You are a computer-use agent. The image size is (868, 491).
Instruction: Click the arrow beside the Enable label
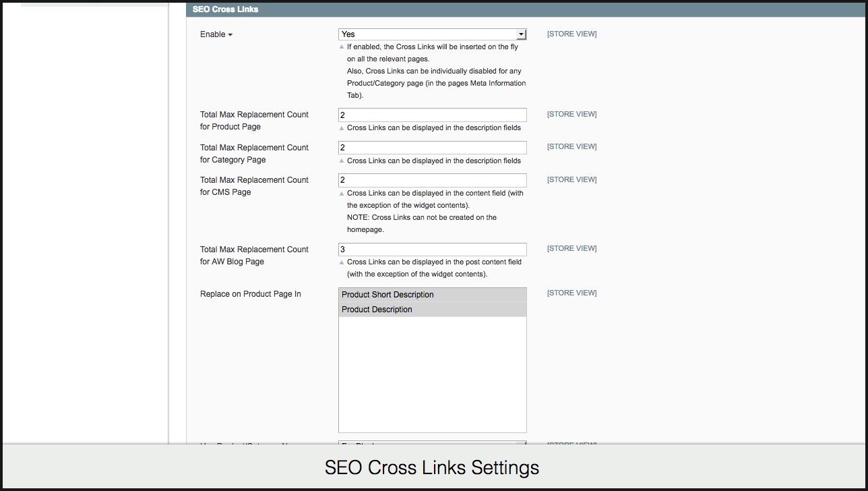tap(230, 35)
